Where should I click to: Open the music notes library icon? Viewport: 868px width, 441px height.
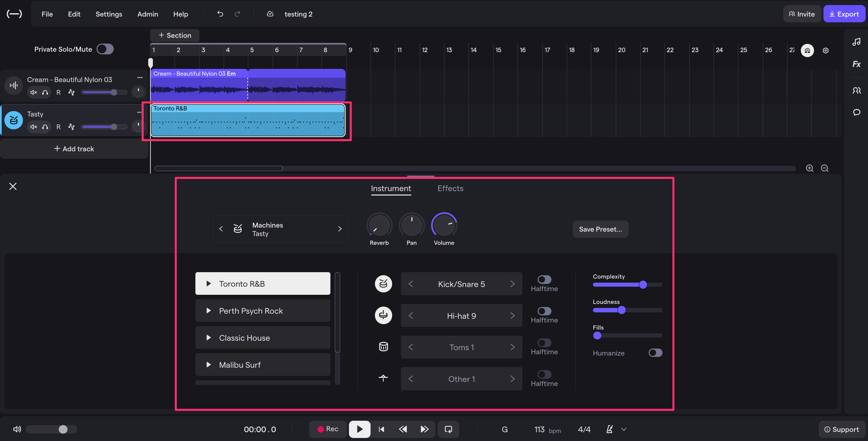tap(856, 42)
